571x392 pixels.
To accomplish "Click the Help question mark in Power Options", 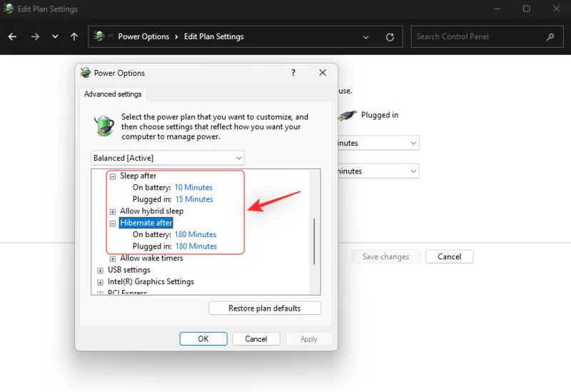I will (x=293, y=73).
